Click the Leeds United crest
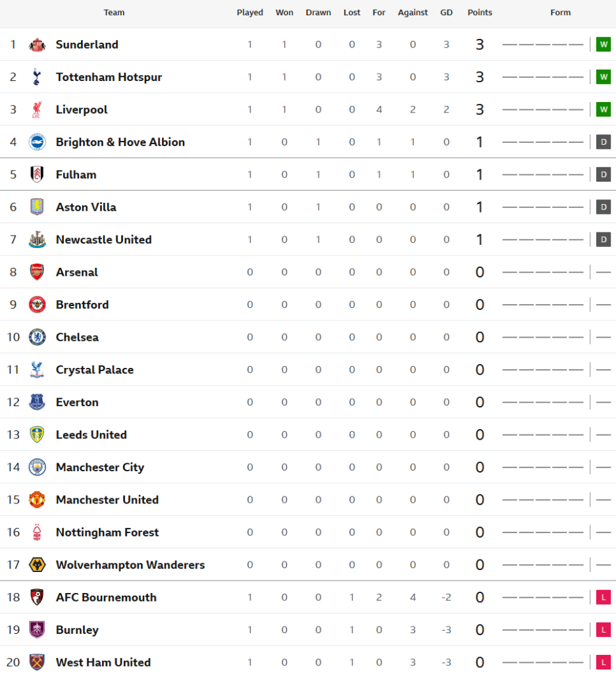Screen dimensions: 616x674 (37, 434)
